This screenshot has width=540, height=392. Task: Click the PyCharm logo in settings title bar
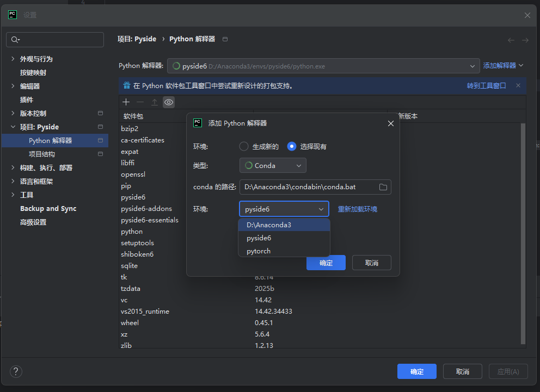point(13,15)
